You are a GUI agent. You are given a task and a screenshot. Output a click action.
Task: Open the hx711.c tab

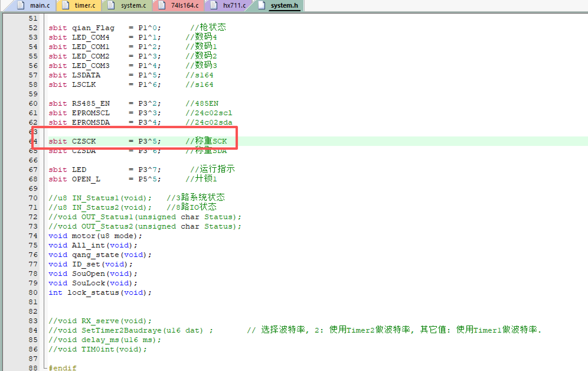click(x=234, y=5)
